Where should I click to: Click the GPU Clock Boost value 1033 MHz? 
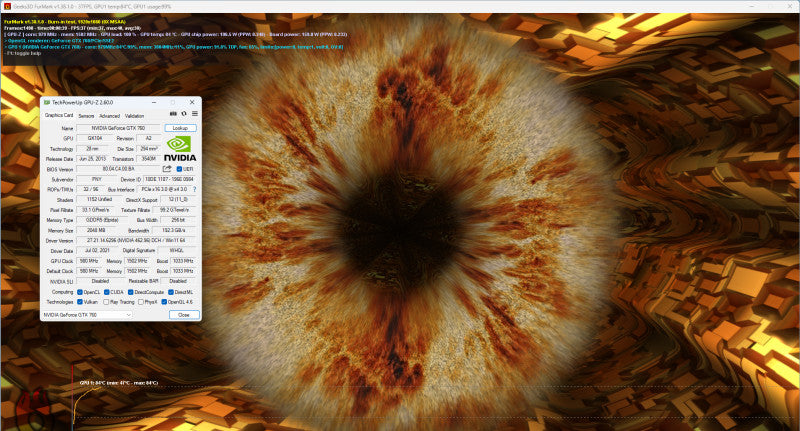point(183,261)
